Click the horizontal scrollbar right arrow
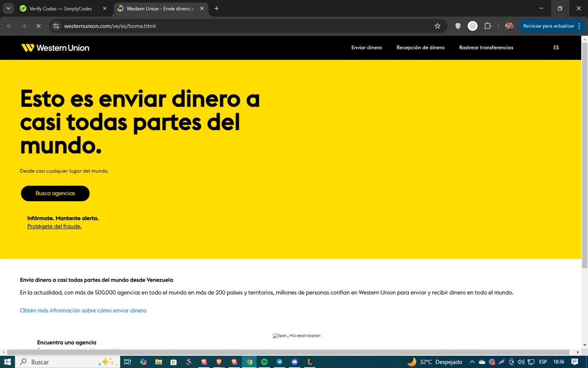This screenshot has height=368, width=588. [x=578, y=352]
